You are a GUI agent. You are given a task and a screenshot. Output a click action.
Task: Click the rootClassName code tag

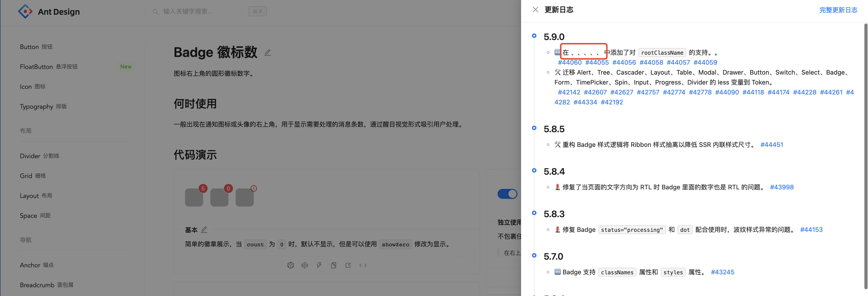point(662,52)
